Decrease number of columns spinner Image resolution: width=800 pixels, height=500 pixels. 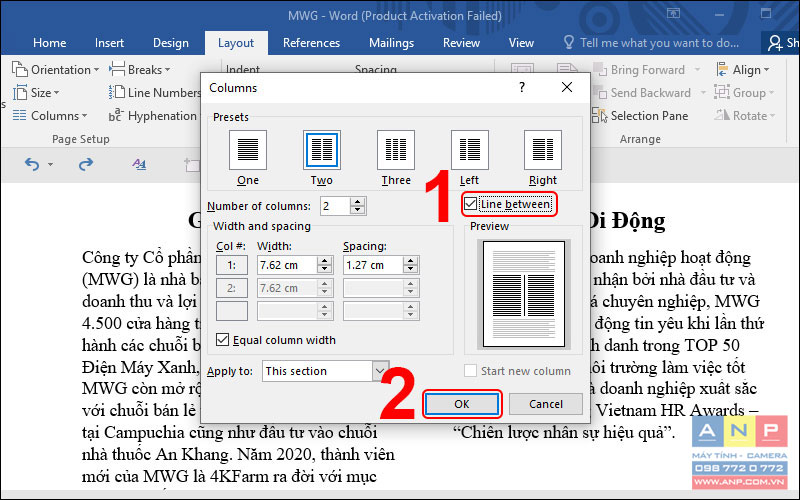coord(358,210)
